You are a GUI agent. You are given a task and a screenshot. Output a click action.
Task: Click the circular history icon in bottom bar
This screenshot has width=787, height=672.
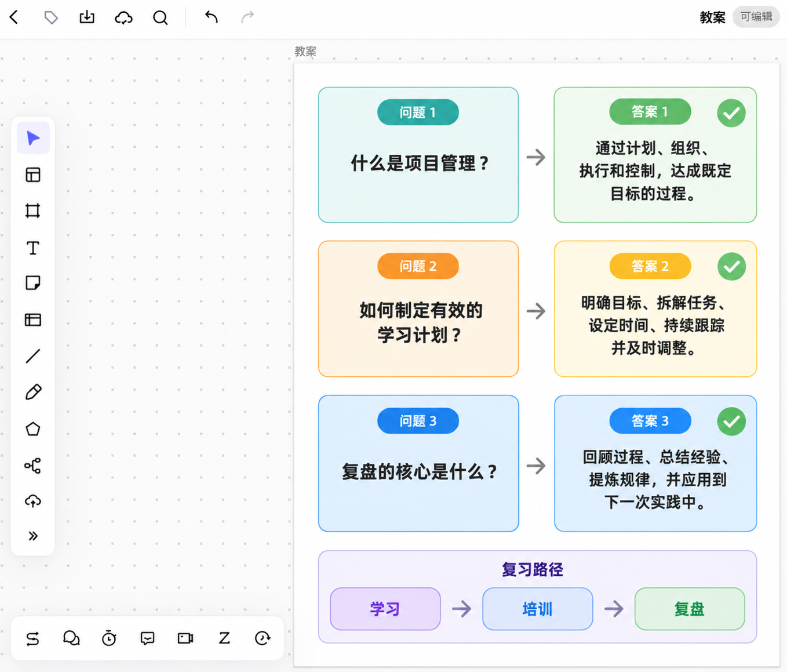(263, 638)
